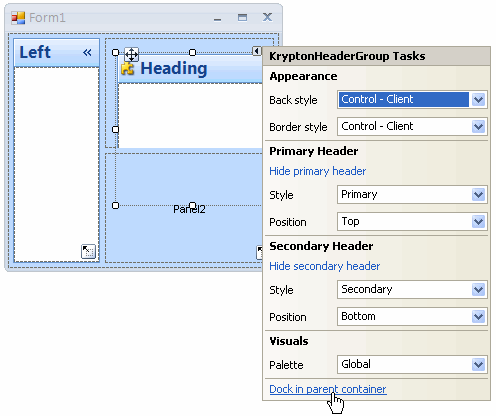496x416 pixels.
Task: Click the move handle icon on Heading group
Action: [x=131, y=54]
